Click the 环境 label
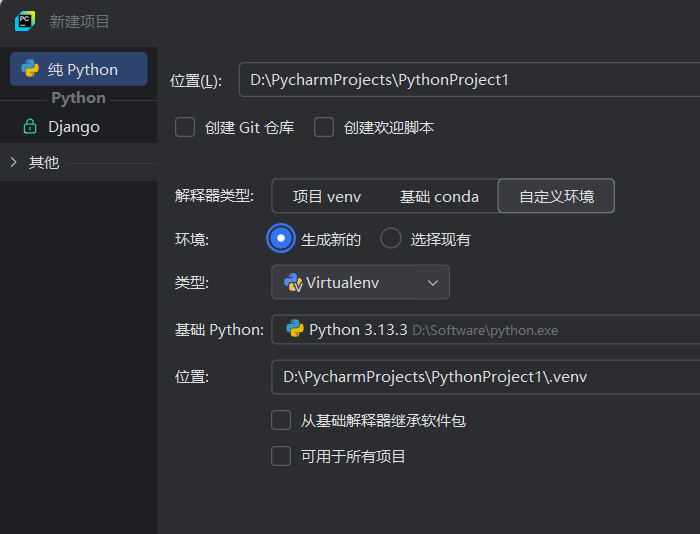The height and width of the screenshot is (534, 700). (x=192, y=239)
